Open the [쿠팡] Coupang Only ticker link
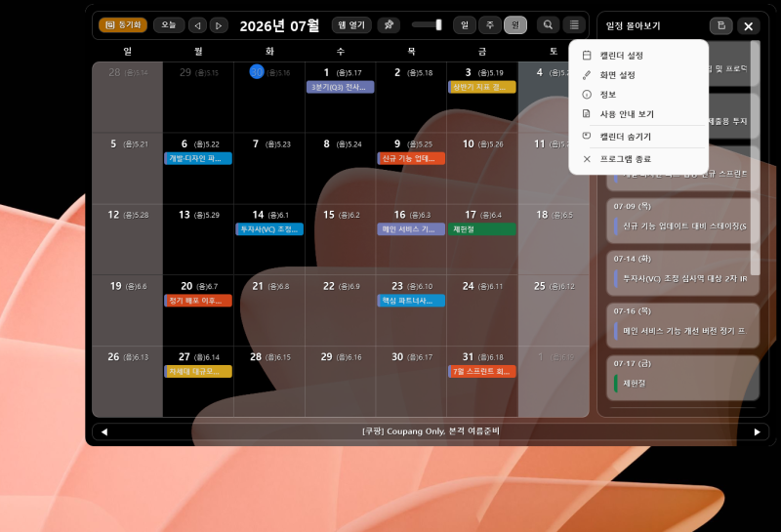Screen dimensions: 781x532 click(431, 431)
